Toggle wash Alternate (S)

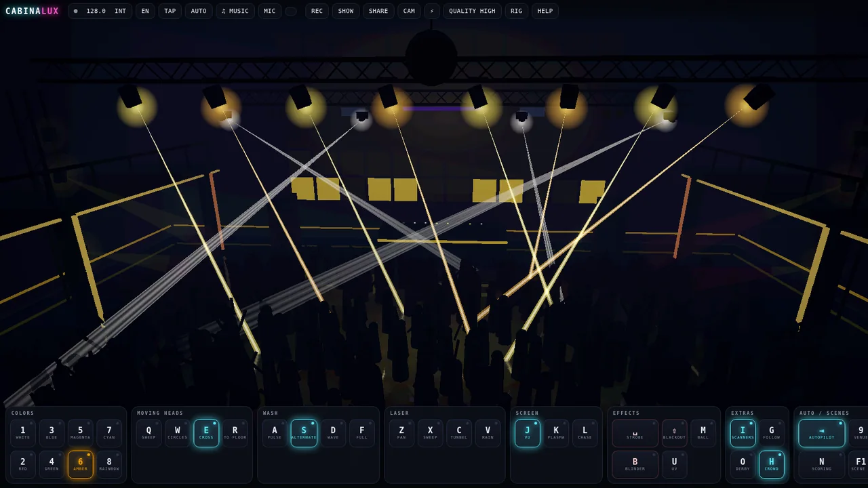coord(304,433)
